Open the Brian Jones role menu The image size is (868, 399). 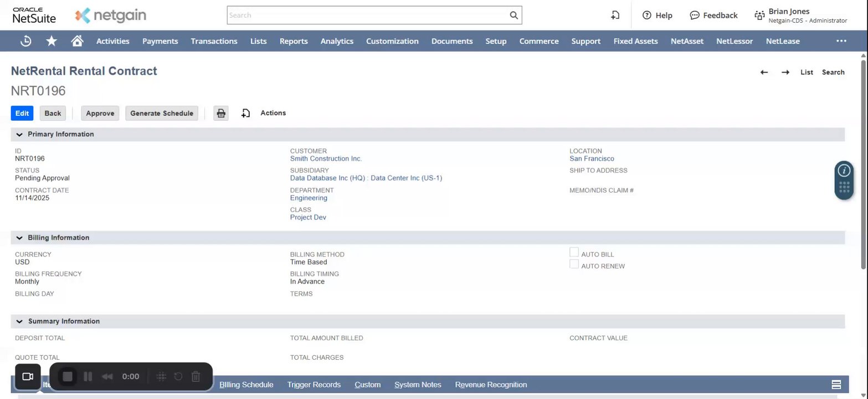tap(801, 16)
